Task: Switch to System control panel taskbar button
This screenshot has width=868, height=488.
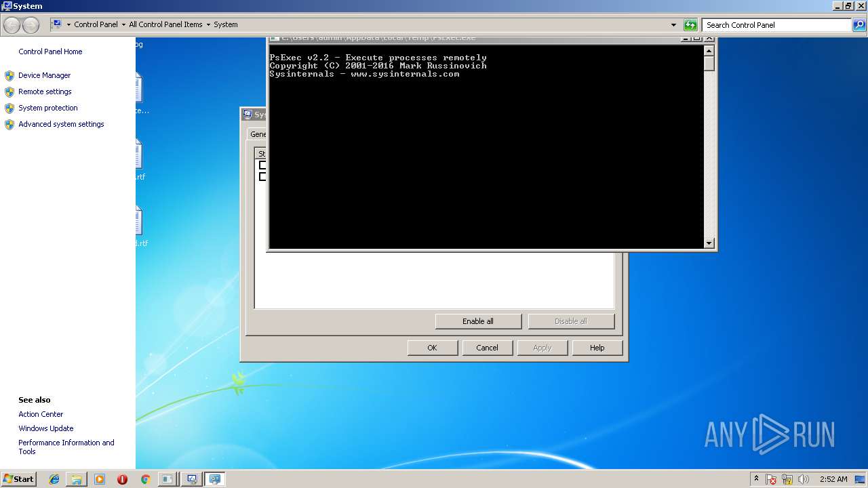Action: (x=215, y=479)
